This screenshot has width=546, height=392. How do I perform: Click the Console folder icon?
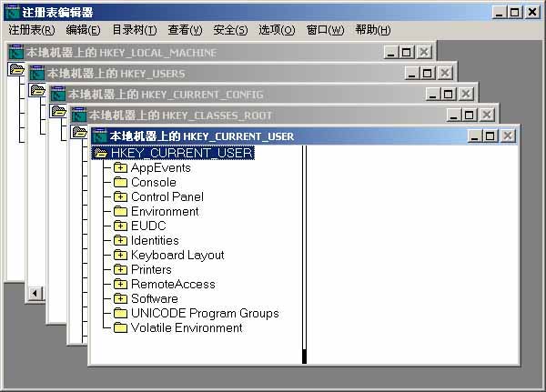coord(120,183)
